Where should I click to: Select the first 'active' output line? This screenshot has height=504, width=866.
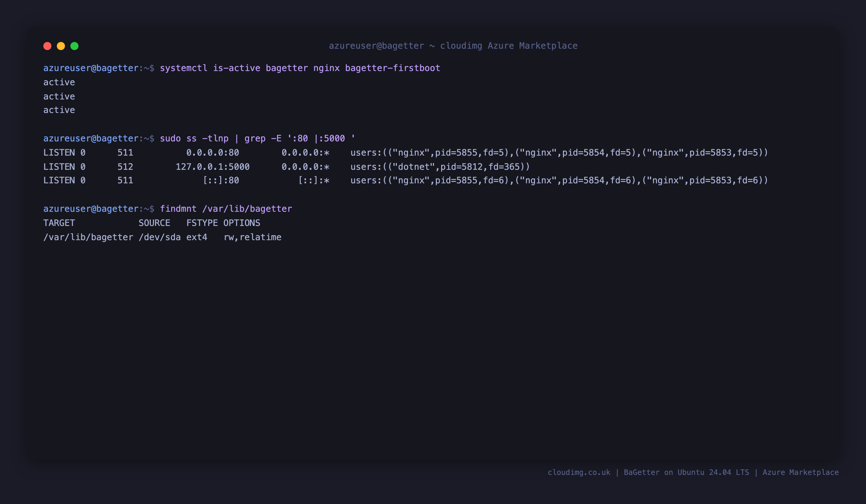59,82
